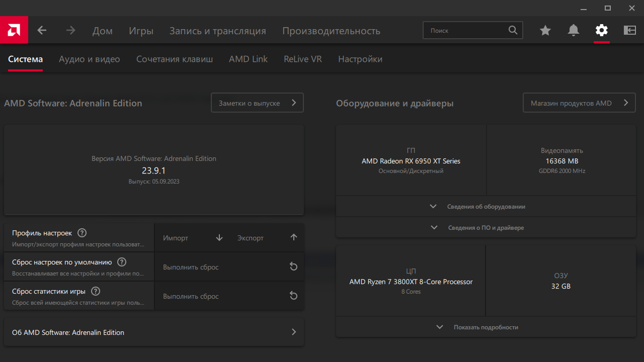
Task: Switch to Аудио и видео tab
Action: click(90, 59)
